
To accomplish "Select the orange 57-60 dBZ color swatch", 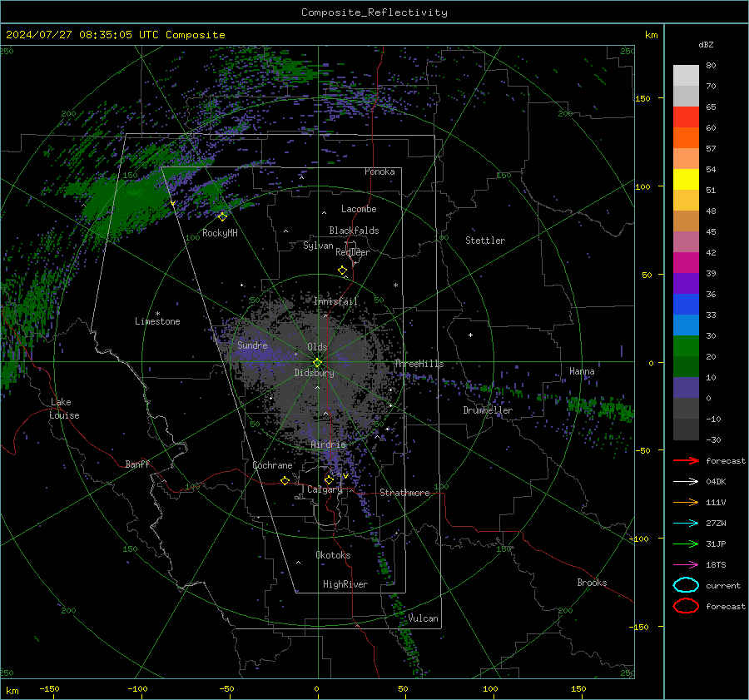I will tap(686, 137).
